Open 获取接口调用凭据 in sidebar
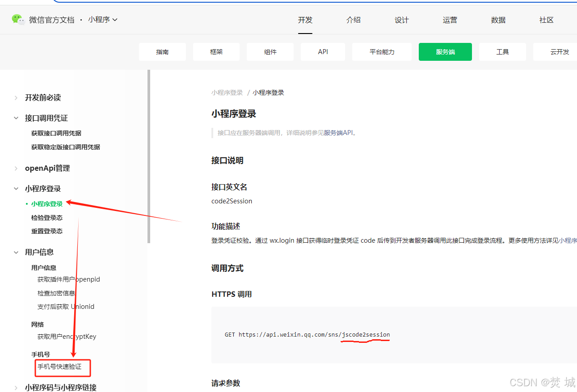 coord(56,133)
